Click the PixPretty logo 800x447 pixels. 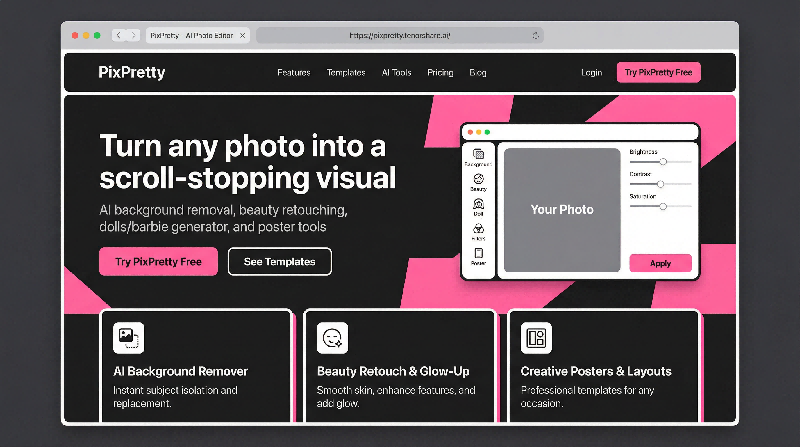pos(132,72)
